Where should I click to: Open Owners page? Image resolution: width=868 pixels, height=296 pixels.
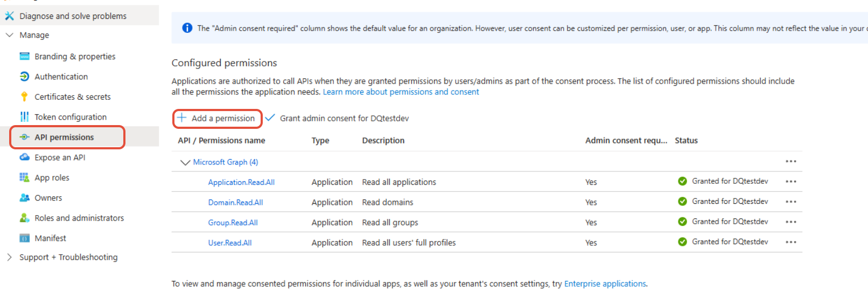tap(48, 198)
